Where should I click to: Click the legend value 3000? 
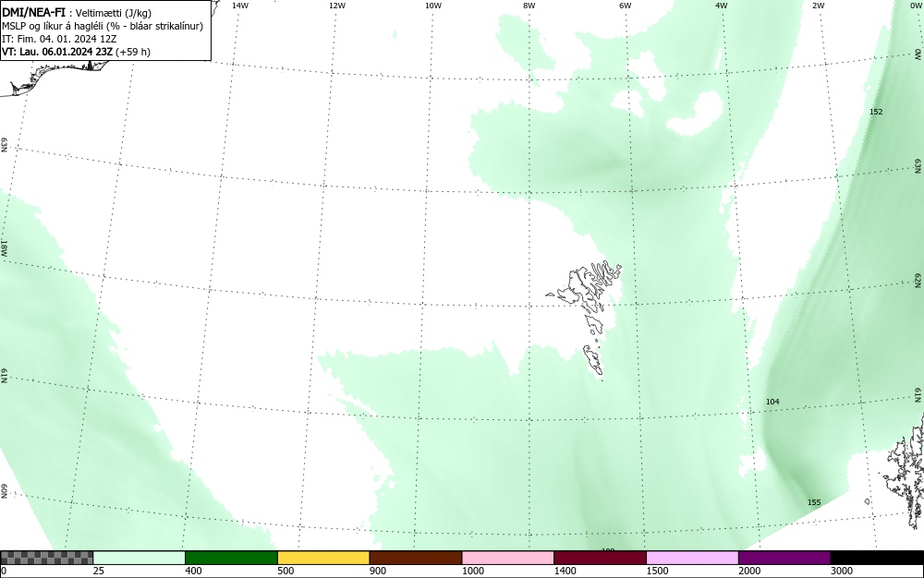(x=842, y=571)
